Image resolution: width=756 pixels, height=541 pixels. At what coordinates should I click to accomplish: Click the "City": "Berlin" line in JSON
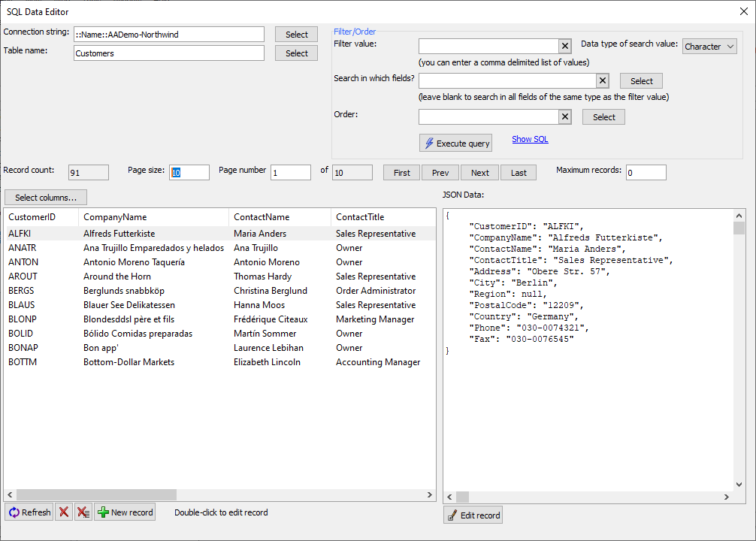[x=513, y=283]
